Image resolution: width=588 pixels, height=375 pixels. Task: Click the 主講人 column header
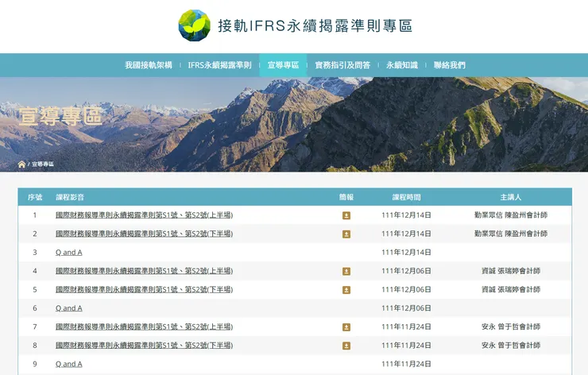coord(511,197)
